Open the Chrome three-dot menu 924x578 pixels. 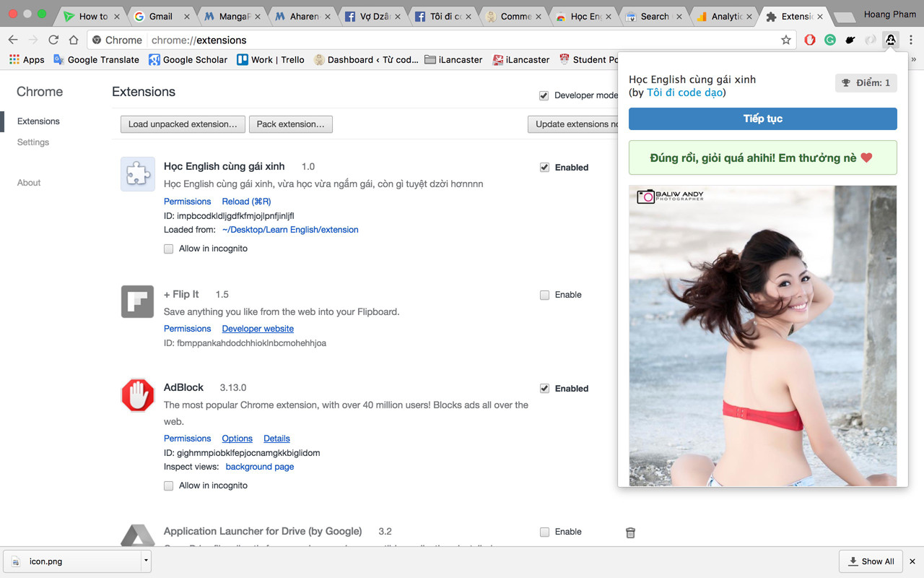[x=911, y=40]
